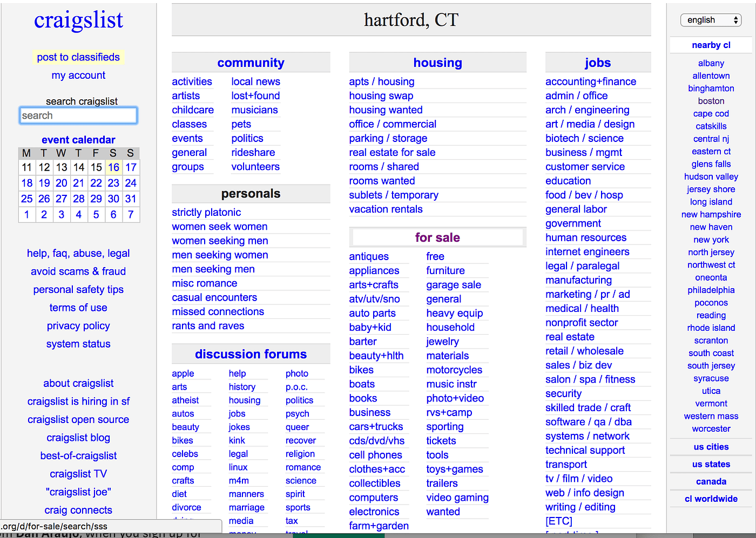The image size is (756, 538).
Task: Open the science discussion forum
Action: [301, 481]
